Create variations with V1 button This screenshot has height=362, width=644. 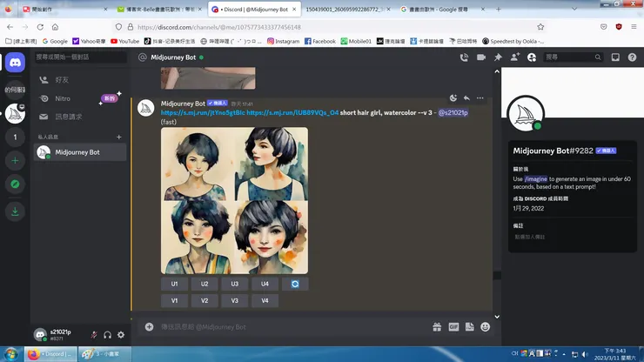tap(175, 301)
